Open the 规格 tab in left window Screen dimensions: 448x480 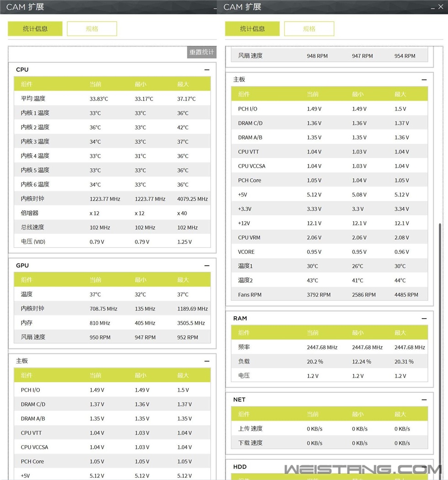[92, 29]
